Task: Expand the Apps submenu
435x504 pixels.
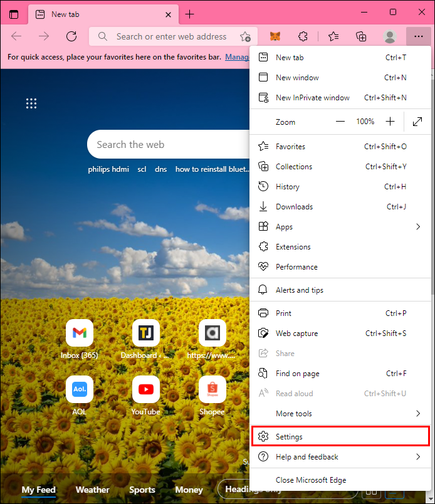Action: 340,226
